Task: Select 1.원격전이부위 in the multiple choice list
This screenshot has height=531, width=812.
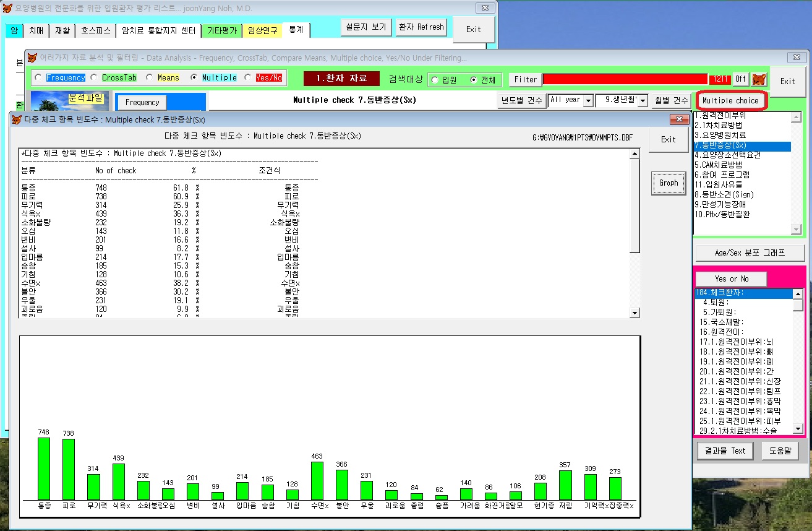Action: tap(742, 116)
